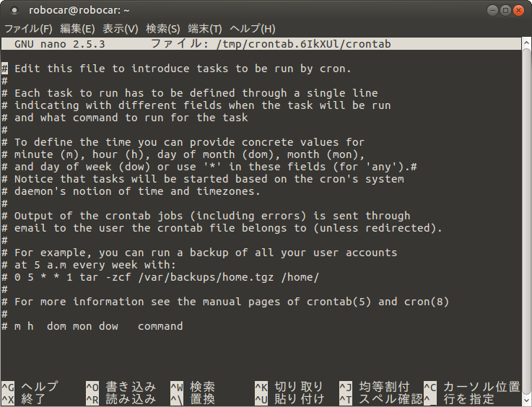Click the scrollbar up arrow
This screenshot has height=407, width=532.
[526, 43]
